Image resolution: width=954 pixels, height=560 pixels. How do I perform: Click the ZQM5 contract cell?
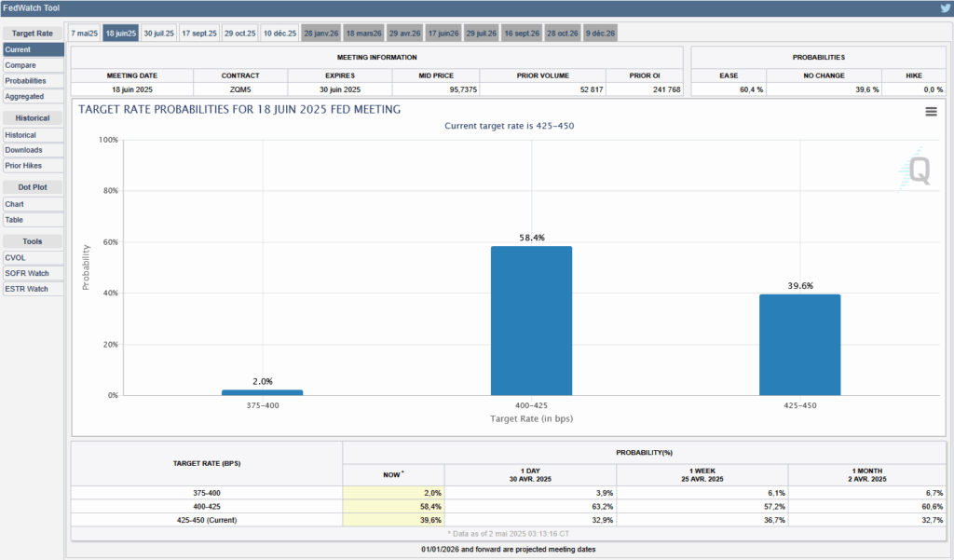click(x=240, y=89)
